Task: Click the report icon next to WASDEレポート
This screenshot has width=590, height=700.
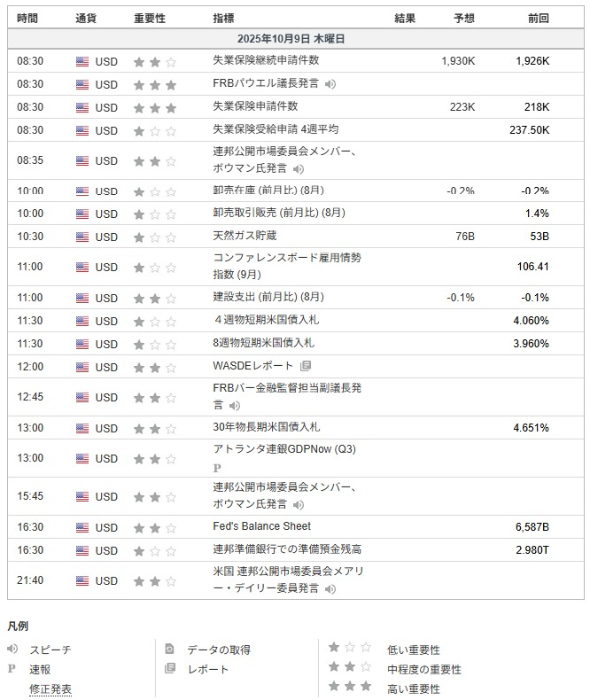Action: point(306,366)
